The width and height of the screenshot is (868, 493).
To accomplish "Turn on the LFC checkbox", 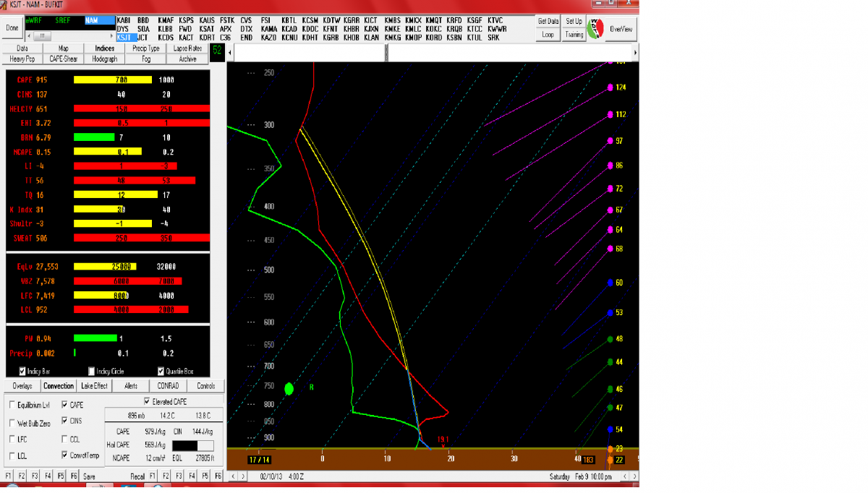I will (12, 439).
